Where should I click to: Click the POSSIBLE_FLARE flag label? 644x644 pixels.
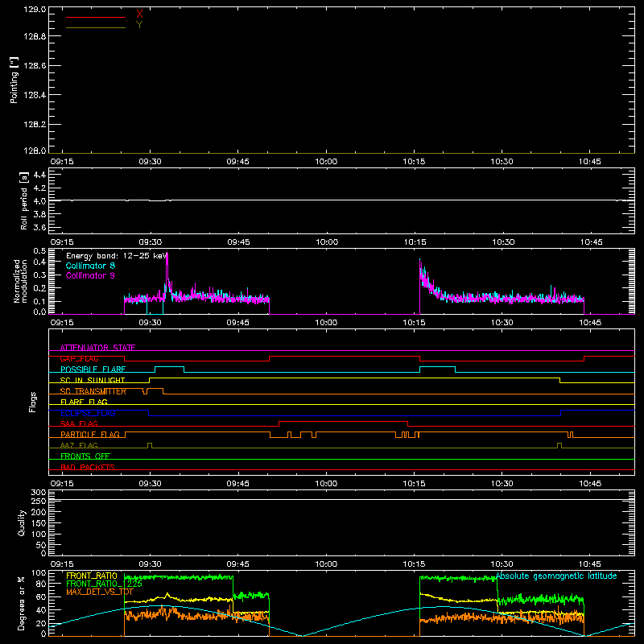pos(93,369)
